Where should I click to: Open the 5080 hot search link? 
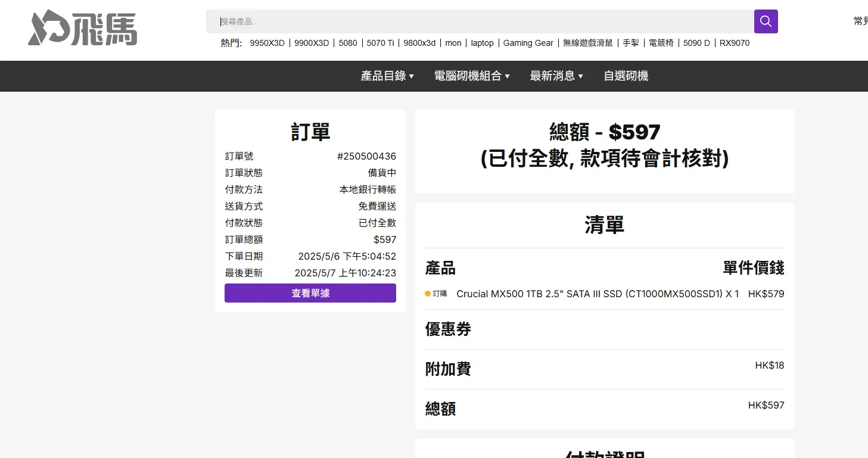click(x=348, y=43)
